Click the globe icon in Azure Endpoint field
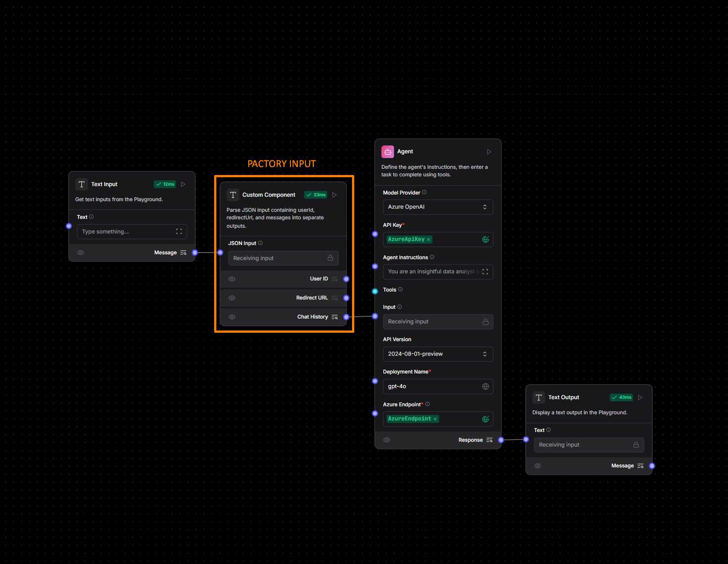The width and height of the screenshot is (728, 564). (485, 419)
